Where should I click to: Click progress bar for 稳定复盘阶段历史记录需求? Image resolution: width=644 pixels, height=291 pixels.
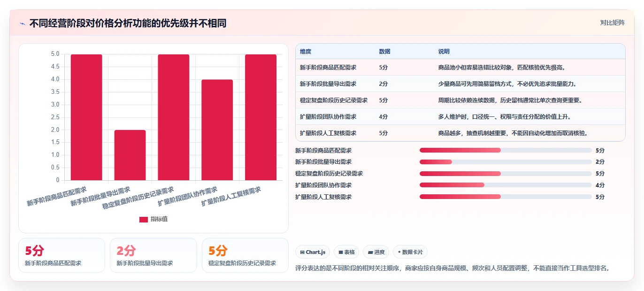506,174
